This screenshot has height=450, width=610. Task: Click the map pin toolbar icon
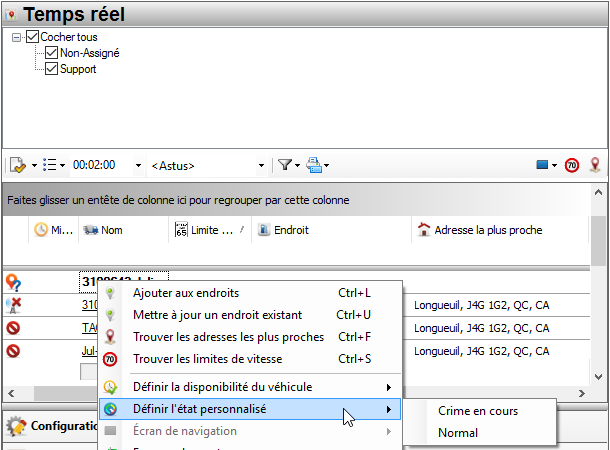[594, 165]
